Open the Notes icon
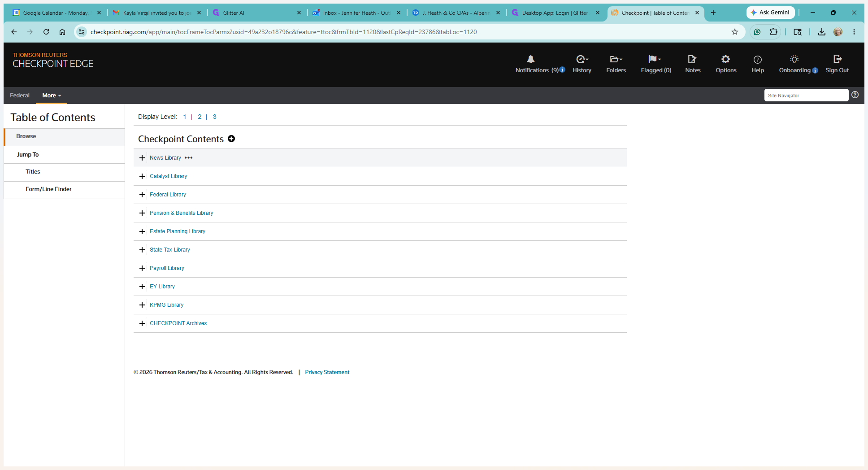The image size is (868, 470). tap(692, 59)
